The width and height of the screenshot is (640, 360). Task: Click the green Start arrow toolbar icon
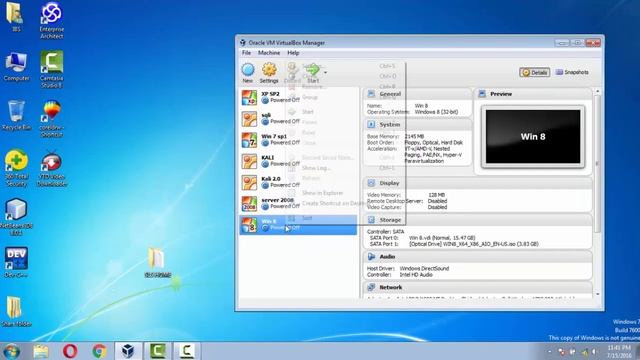pos(313,69)
